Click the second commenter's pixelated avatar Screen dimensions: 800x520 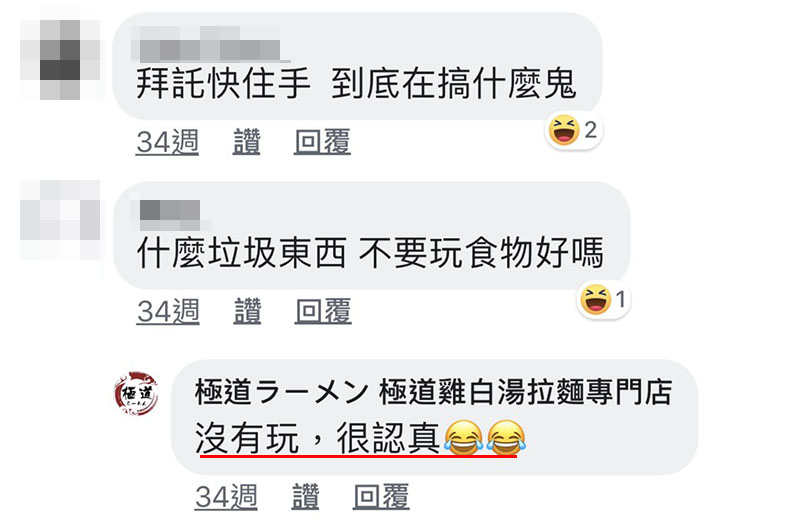coord(60,218)
